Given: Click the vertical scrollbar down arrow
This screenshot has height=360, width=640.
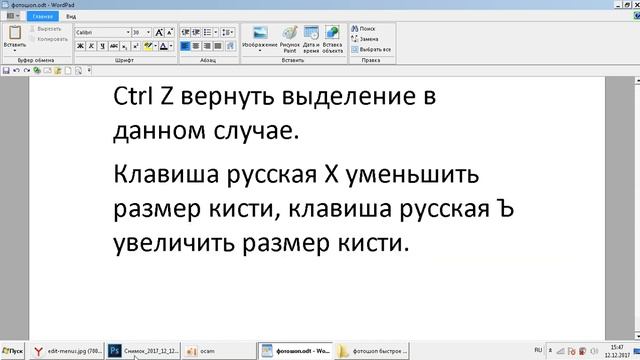Looking at the screenshot, I should tap(637, 336).
